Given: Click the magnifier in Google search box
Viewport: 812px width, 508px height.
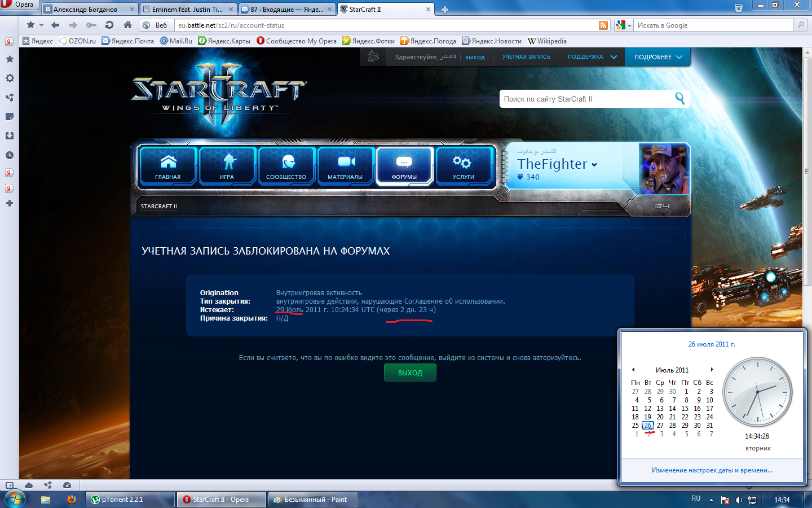Looking at the screenshot, I should (x=800, y=25).
